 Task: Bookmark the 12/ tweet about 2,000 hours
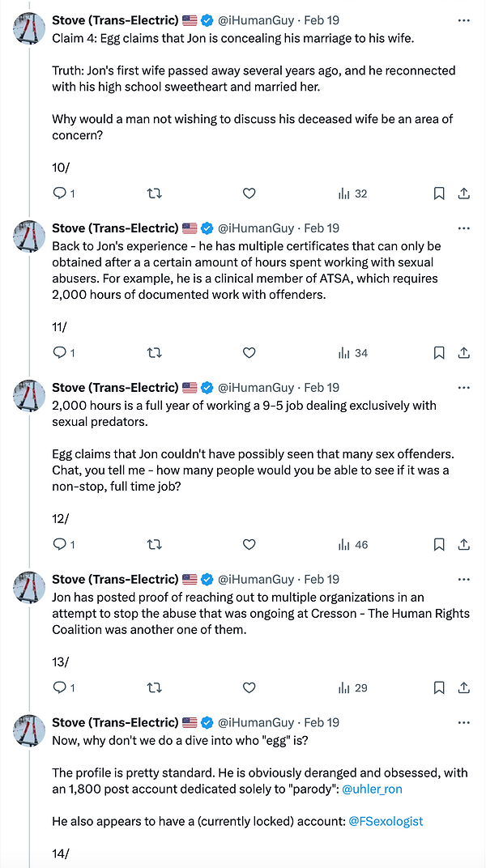click(x=438, y=545)
